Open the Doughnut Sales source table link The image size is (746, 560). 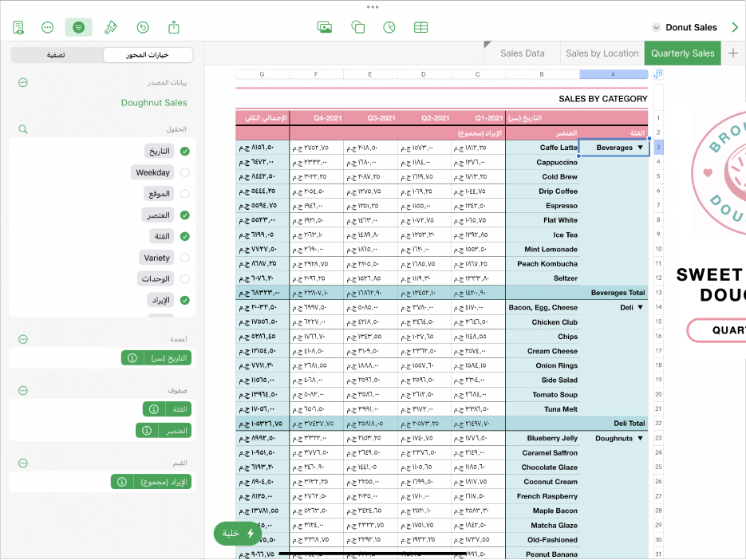(x=153, y=103)
